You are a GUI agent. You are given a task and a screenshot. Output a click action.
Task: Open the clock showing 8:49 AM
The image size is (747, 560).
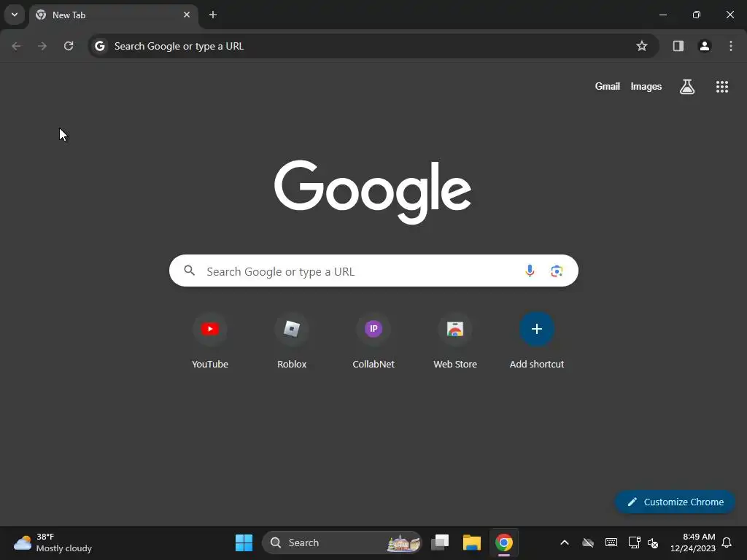click(693, 542)
